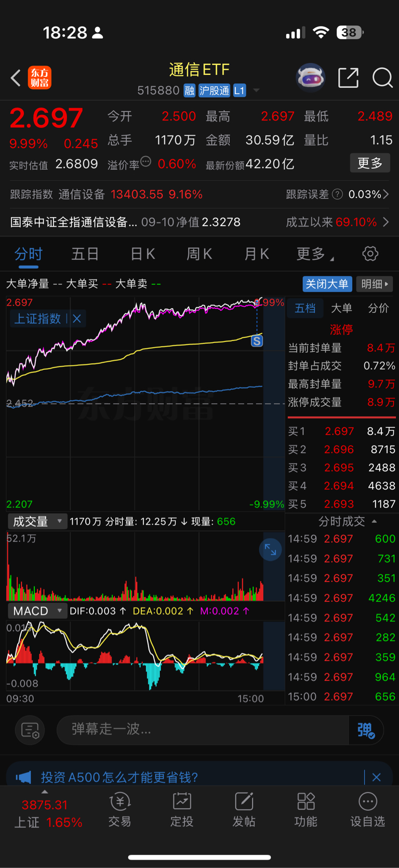The width and height of the screenshot is (399, 868).
Task: Tap the 跟踪指数 通信设备 index link
Action: pos(107,194)
